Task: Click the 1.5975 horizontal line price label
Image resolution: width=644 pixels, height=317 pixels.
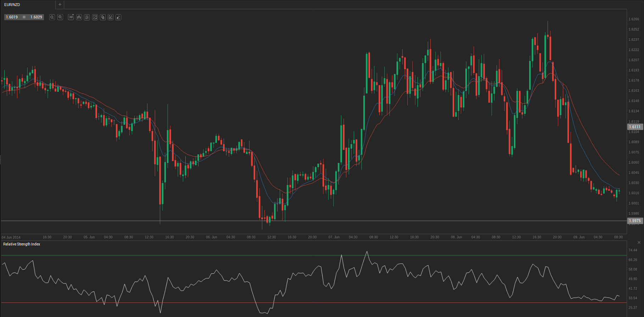Action: tap(635, 221)
